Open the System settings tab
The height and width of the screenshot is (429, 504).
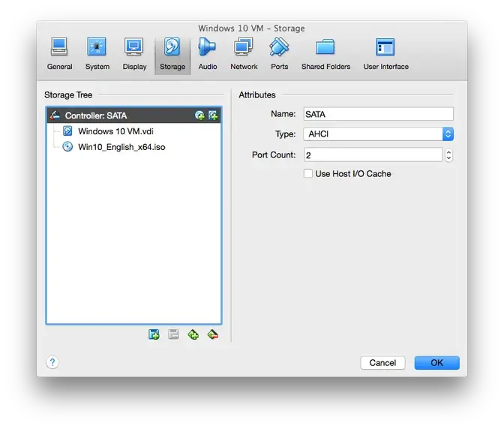(97, 54)
